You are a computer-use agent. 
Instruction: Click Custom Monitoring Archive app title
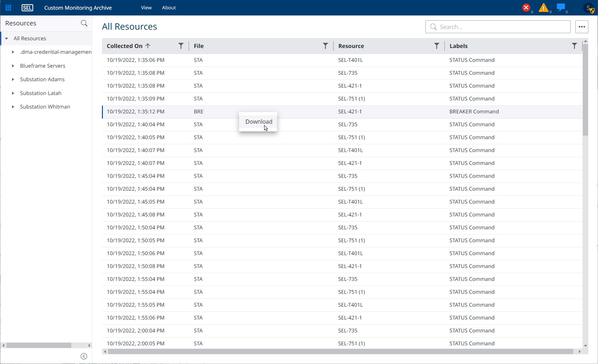78,8
